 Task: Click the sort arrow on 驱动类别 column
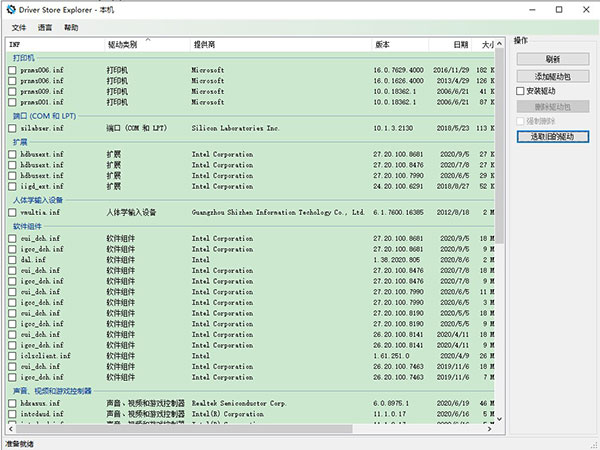click(147, 39)
